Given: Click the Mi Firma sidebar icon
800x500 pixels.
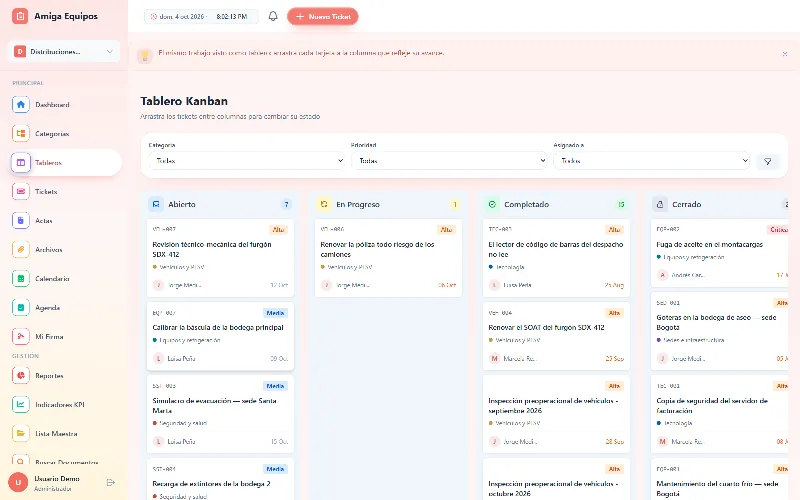Looking at the screenshot, I should 21,337.
